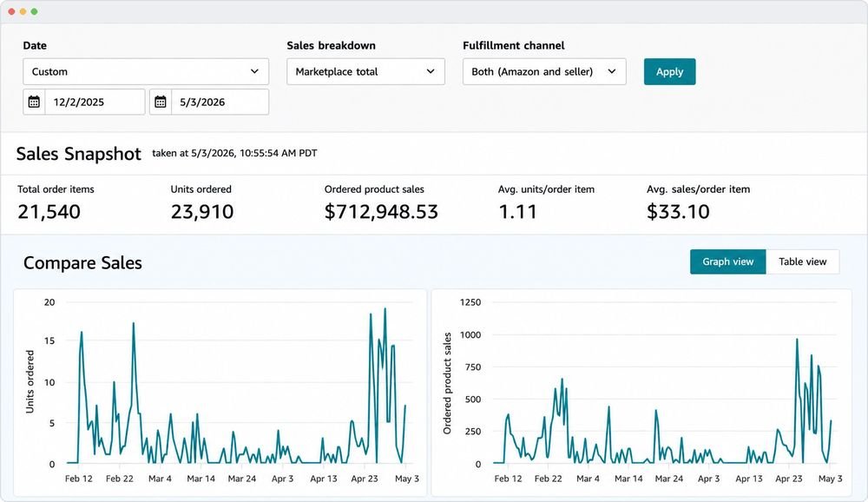Screen dimensions: 868x502
Task: Click the Sales breakdown label
Action: pos(331,45)
